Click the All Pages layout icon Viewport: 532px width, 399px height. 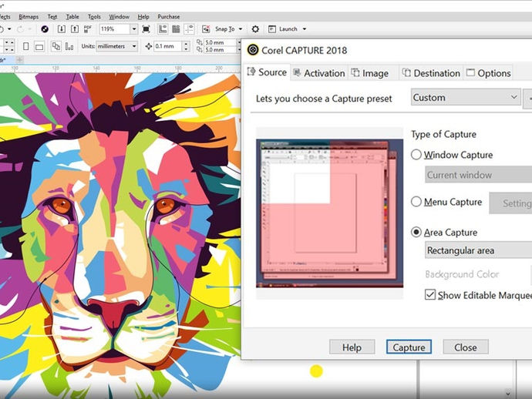coord(56,46)
